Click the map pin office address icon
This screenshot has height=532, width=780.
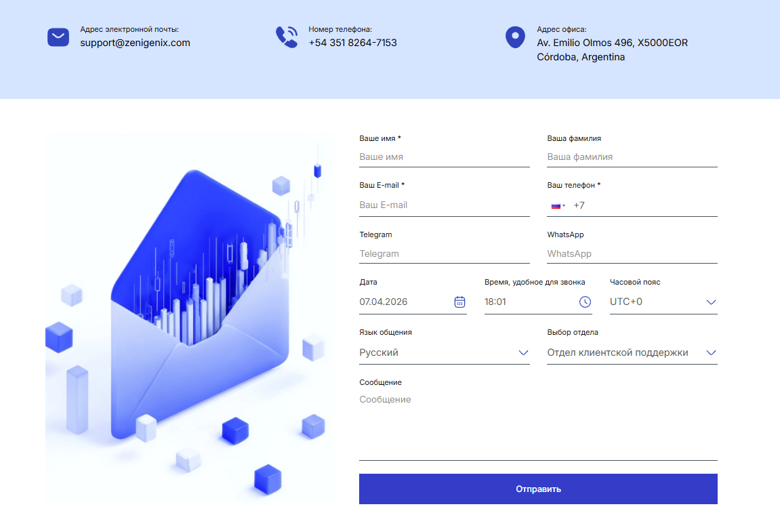(515, 37)
